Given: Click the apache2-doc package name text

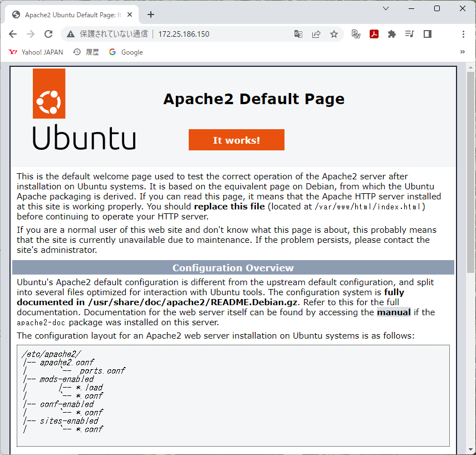Looking at the screenshot, I should click(x=41, y=322).
